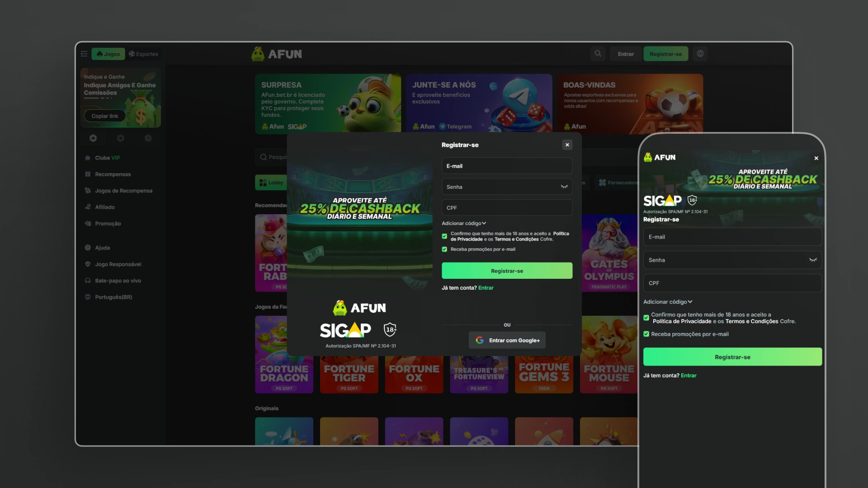
Task: Open Português(BR) language selector in sidebar
Action: click(108, 297)
